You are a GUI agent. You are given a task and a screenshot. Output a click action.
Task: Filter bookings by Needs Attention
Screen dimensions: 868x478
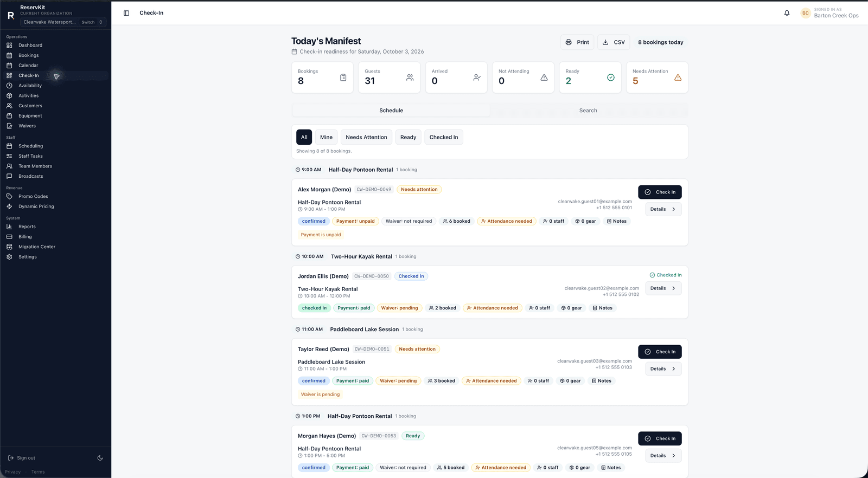coord(366,137)
